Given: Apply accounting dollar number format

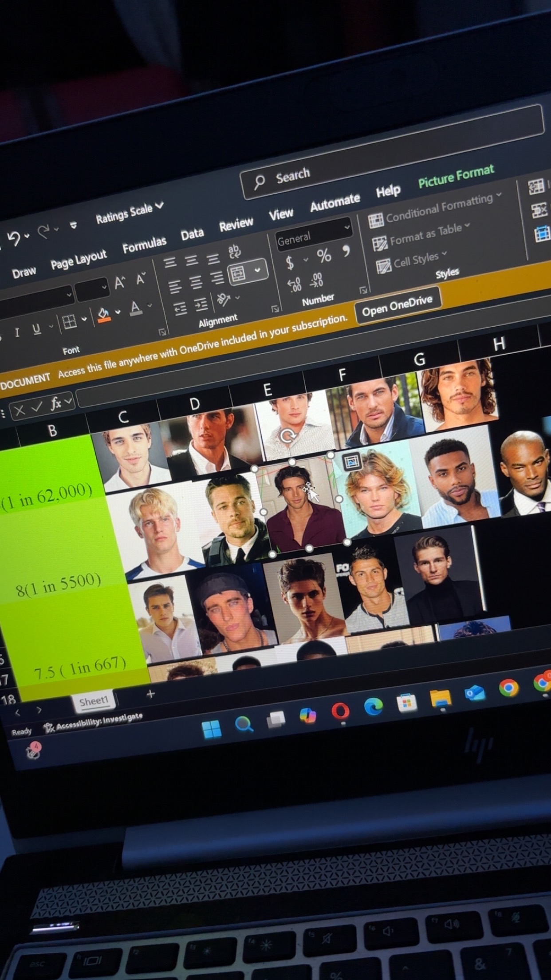Looking at the screenshot, I should pos(290,263).
